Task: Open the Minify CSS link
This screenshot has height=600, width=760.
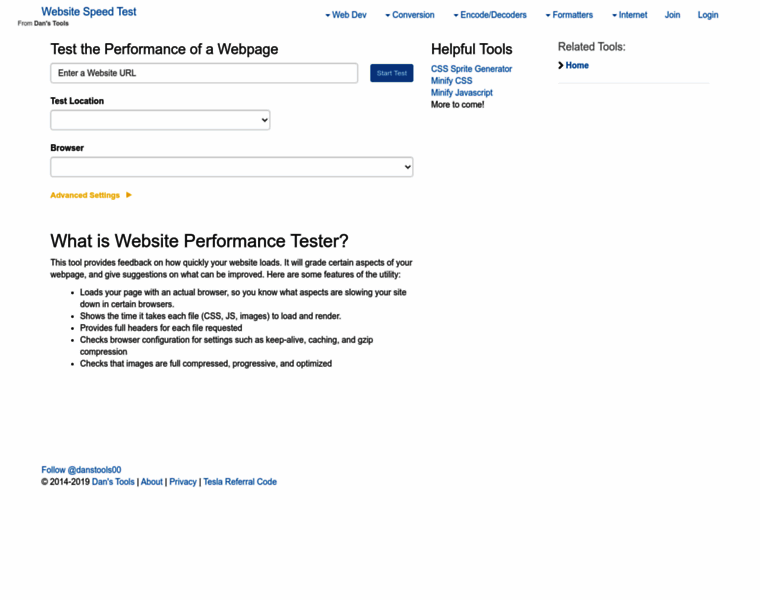Action: point(451,81)
